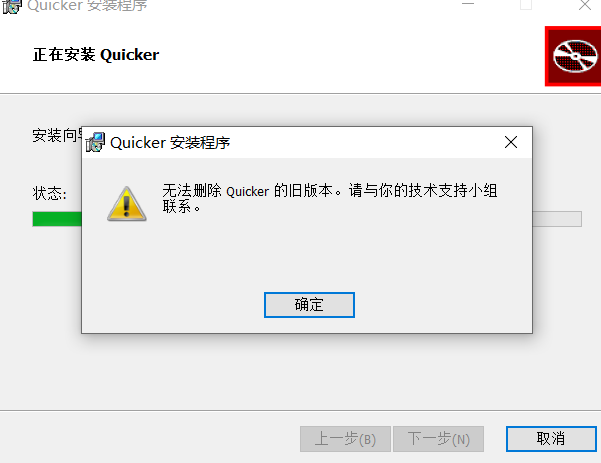Click the greyed-out maximize button of installer window

tap(526, 5)
